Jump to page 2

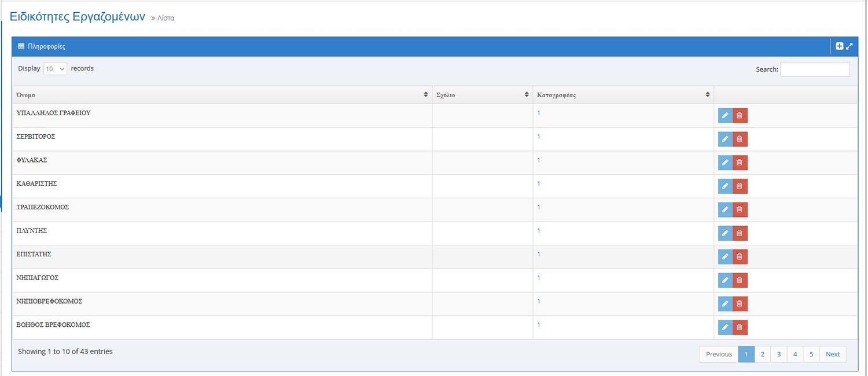point(763,354)
